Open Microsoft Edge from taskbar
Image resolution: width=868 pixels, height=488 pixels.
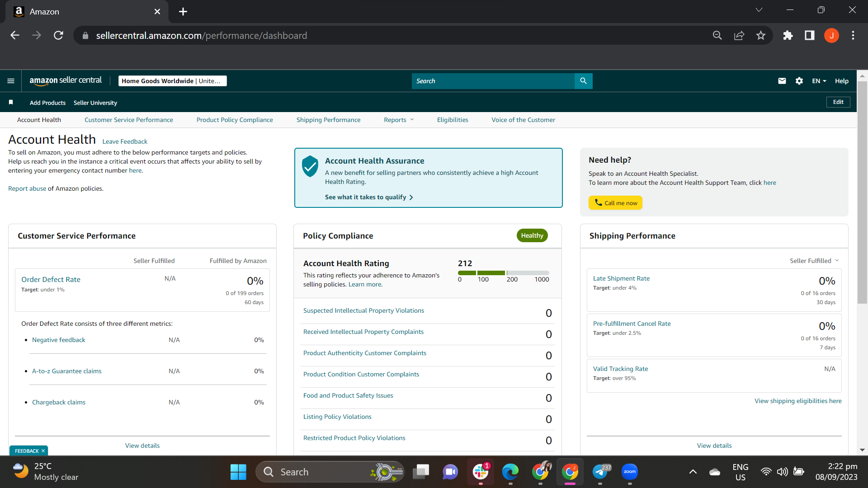tap(510, 472)
